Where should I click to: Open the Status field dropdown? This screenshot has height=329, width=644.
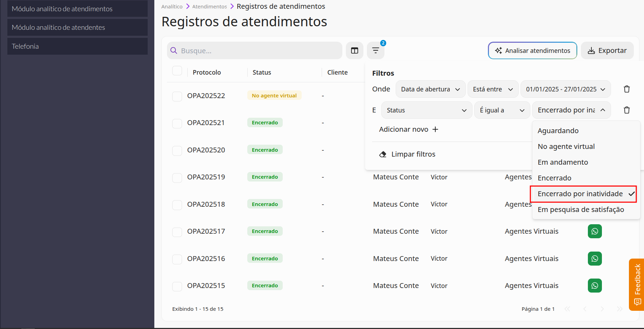coord(427,110)
